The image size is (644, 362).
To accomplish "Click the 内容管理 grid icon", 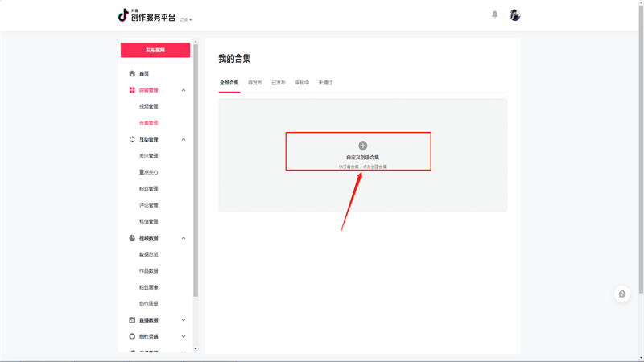I will (132, 90).
